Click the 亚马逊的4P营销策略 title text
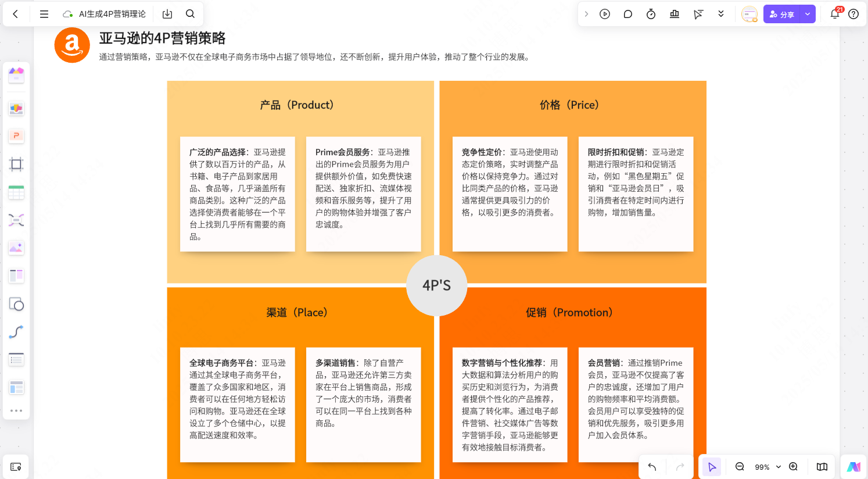Viewport: 868px width, 479px height. tap(162, 38)
